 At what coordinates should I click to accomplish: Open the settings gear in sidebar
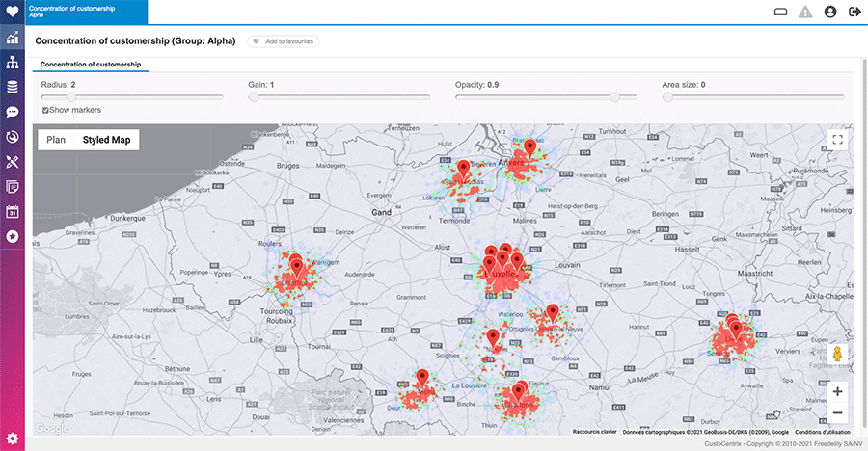pos(13,438)
